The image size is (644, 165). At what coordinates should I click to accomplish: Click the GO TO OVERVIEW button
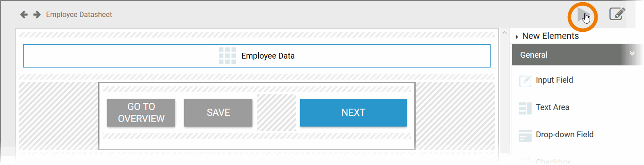[x=141, y=113]
